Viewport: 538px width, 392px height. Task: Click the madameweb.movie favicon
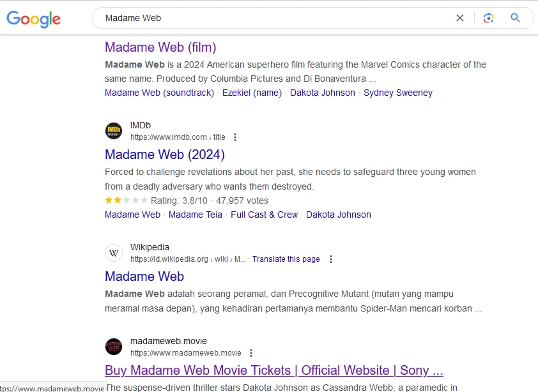click(x=114, y=347)
